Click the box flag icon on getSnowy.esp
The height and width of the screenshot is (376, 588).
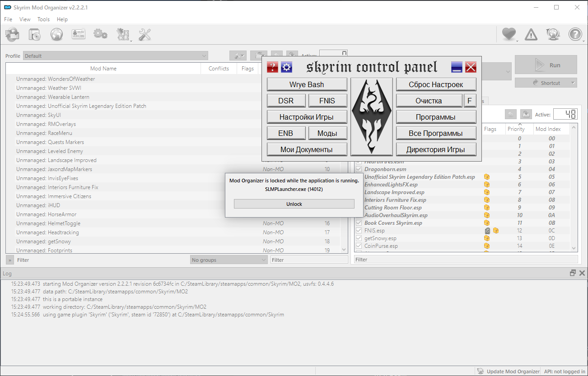(x=487, y=238)
